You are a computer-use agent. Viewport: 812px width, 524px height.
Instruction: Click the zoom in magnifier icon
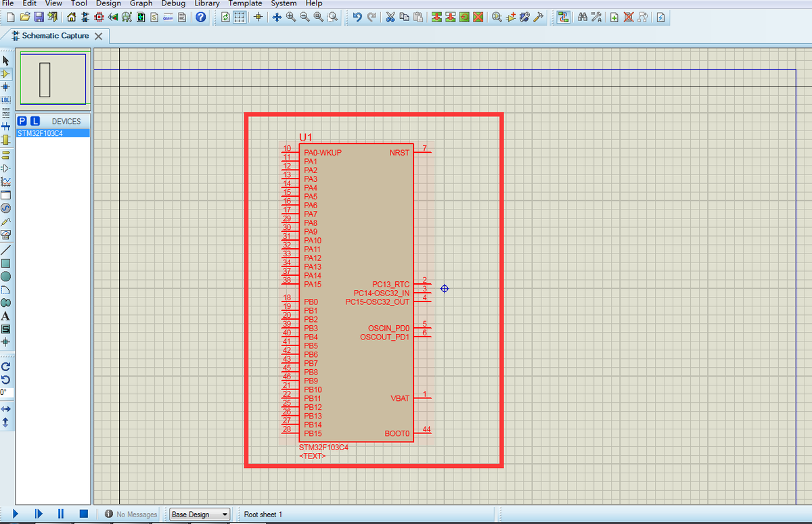coord(291,17)
